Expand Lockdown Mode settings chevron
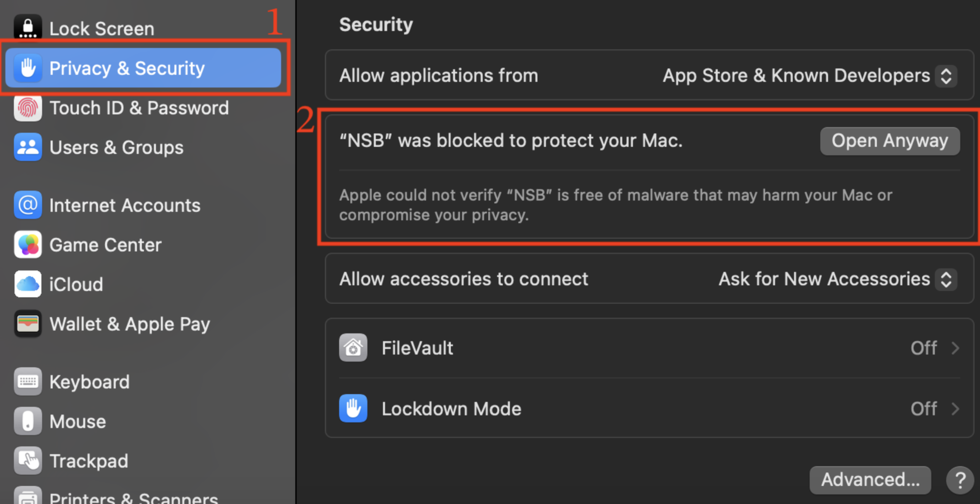980x504 pixels. pyautogui.click(x=955, y=409)
